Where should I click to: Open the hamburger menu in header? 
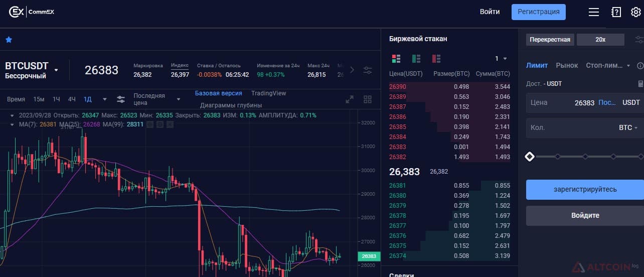594,12
